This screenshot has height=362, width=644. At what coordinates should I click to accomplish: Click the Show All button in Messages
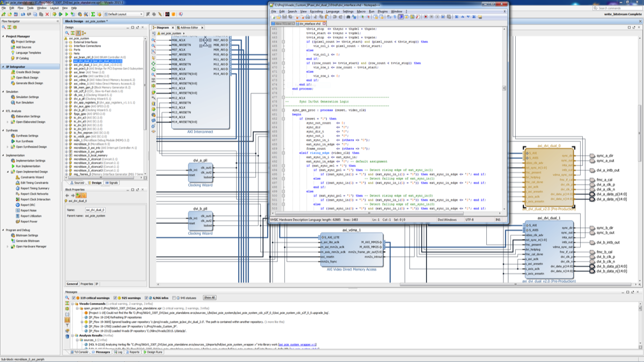209,298
